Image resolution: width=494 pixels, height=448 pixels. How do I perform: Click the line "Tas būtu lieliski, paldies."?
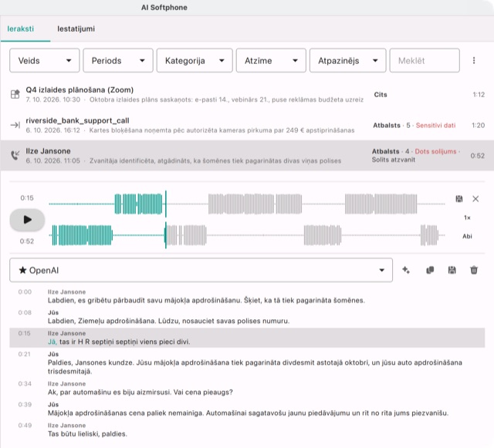point(87,434)
